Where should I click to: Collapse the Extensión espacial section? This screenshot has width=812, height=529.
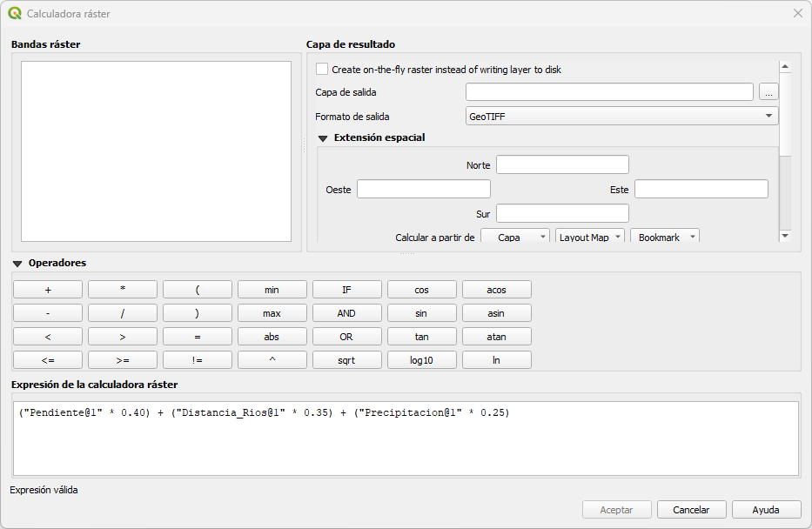click(x=323, y=137)
